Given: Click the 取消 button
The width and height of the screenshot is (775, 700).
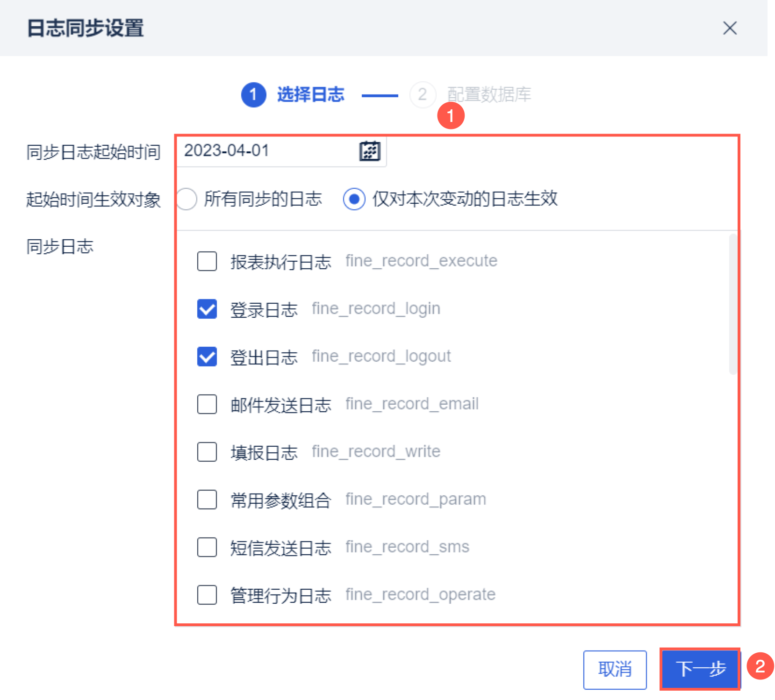Looking at the screenshot, I should click(x=615, y=669).
